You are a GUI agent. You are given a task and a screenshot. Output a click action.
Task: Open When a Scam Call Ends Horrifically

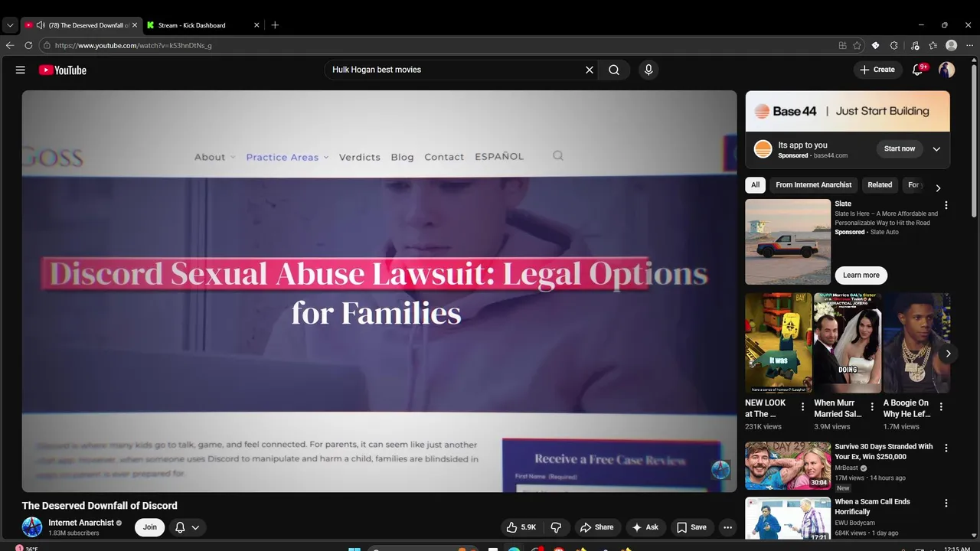[x=872, y=507]
